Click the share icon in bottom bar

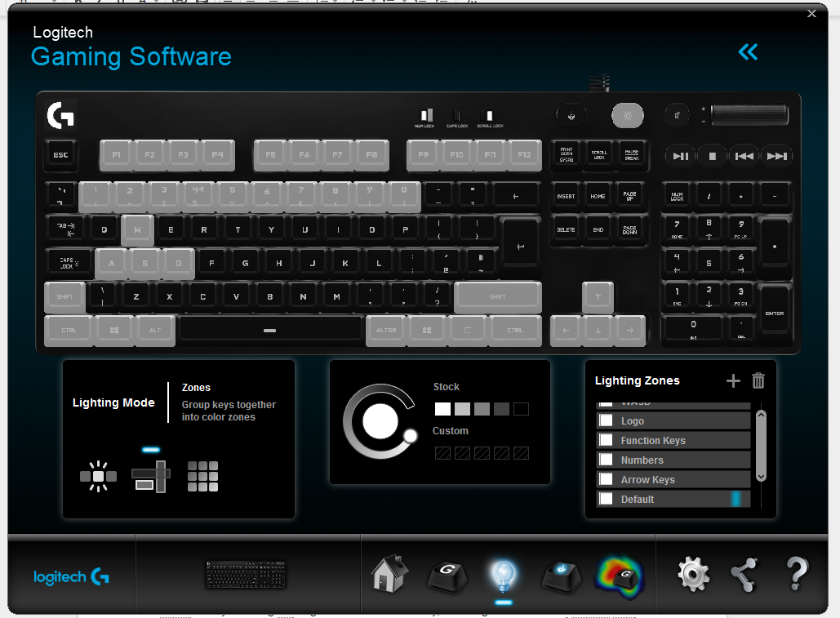[x=744, y=575]
